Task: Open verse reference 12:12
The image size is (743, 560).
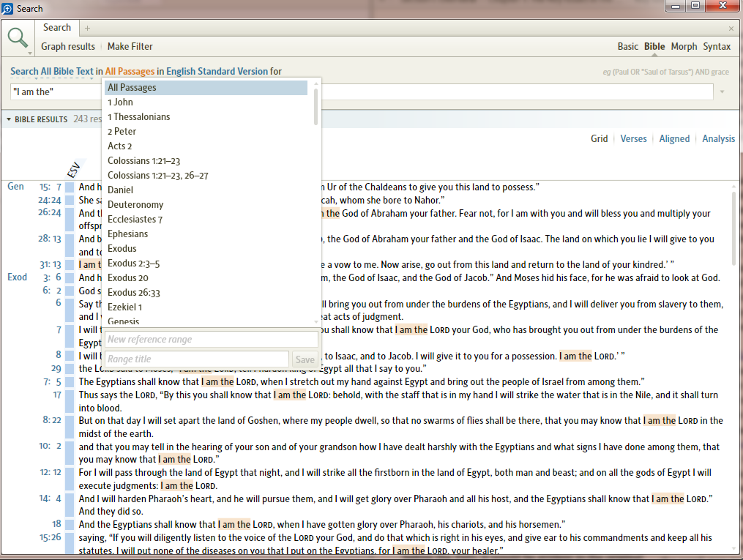Action: click(x=51, y=472)
